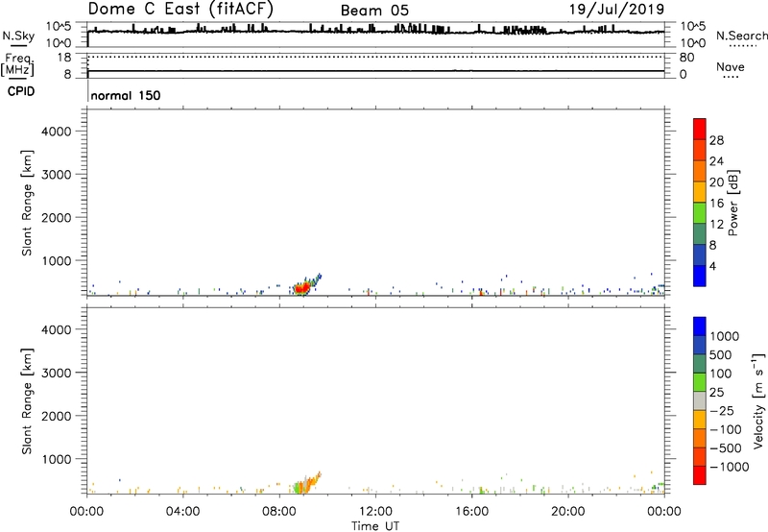Pick the 24–28 dB red-orange Power colorbar segment
This screenshot has width=768, height=532.
(700, 150)
